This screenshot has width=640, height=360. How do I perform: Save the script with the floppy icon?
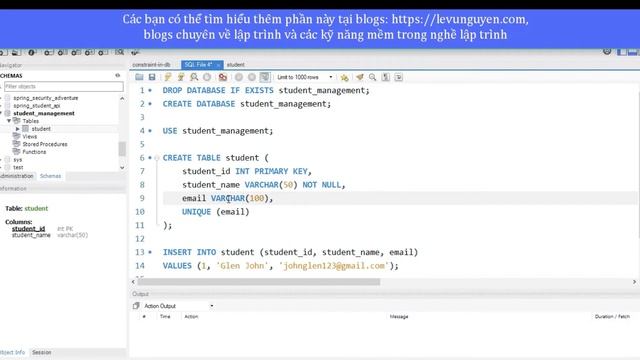click(152, 77)
